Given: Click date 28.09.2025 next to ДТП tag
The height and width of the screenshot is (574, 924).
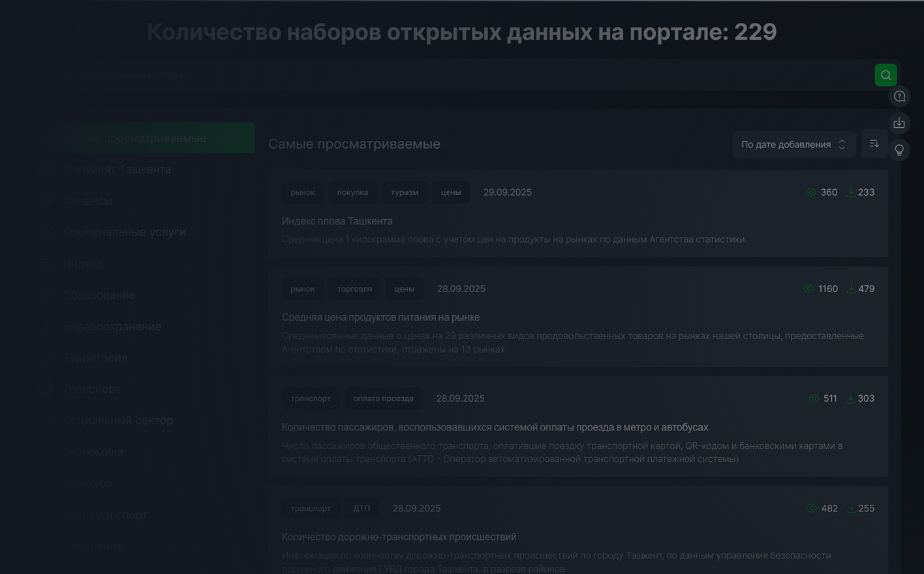Looking at the screenshot, I should coord(416,508).
